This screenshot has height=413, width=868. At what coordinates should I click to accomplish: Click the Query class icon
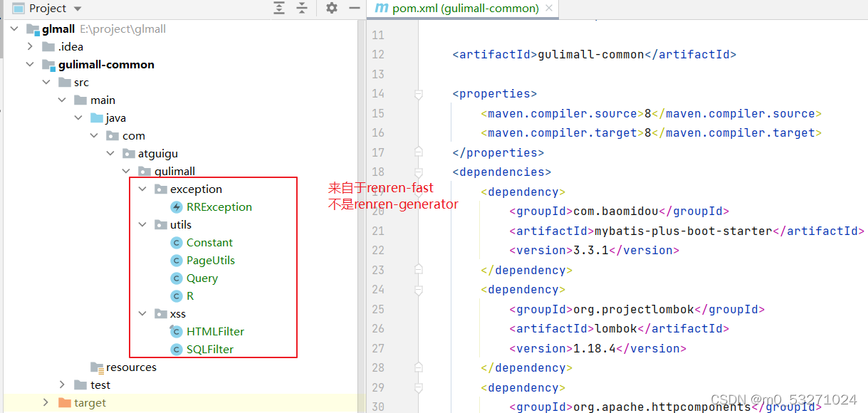click(x=177, y=278)
